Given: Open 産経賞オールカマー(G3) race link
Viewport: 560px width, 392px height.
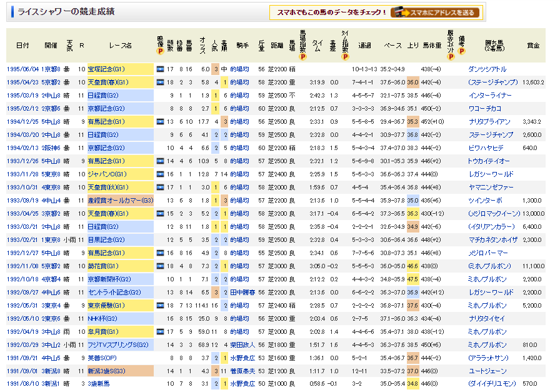Looking at the screenshot, I should click(x=120, y=201).
